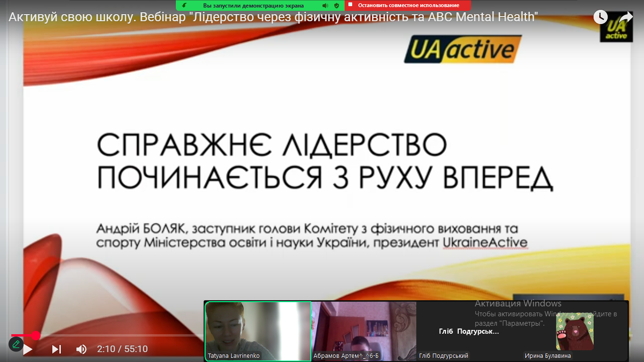Click "Остановить совместное использование" red button
Image resolution: width=644 pixels, height=362 pixels.
click(408, 5)
